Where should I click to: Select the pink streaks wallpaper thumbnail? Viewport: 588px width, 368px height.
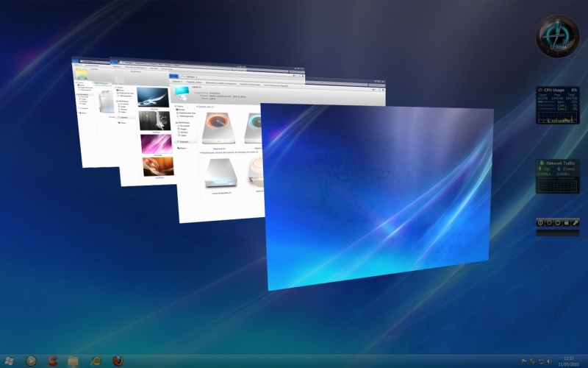point(157,144)
